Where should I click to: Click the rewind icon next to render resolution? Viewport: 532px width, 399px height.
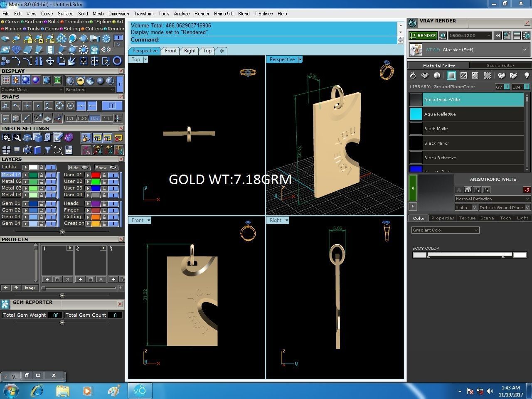pyautogui.click(x=498, y=36)
